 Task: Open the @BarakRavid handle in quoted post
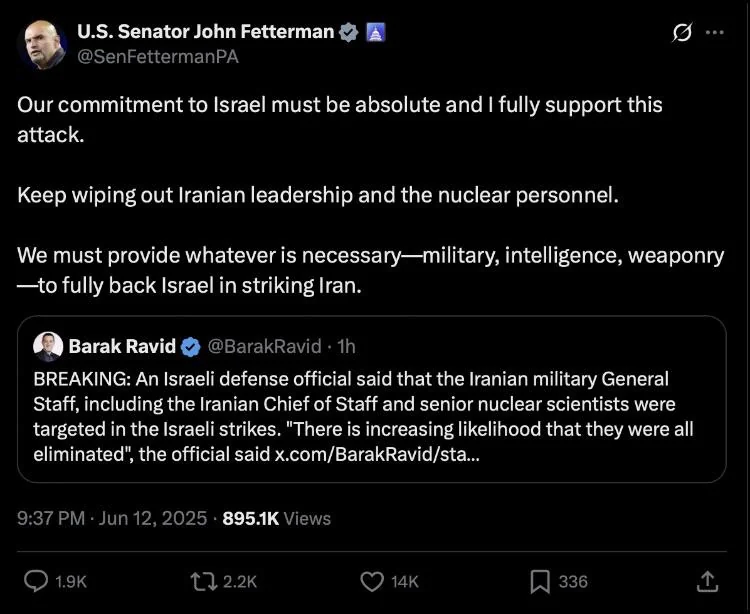(265, 346)
